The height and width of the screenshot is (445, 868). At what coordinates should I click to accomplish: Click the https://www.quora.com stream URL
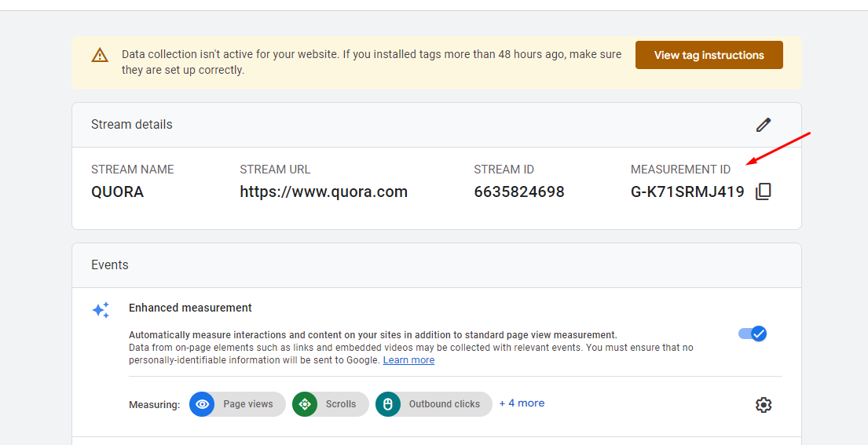[x=324, y=191]
